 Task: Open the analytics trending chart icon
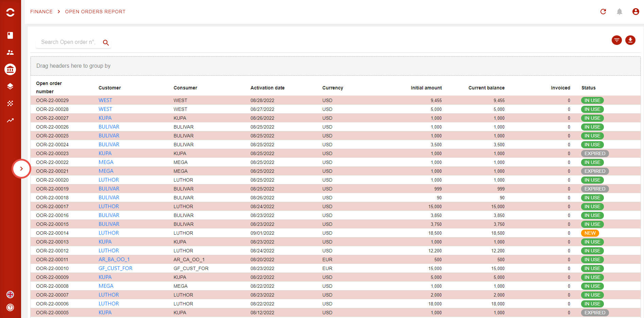(x=10, y=120)
